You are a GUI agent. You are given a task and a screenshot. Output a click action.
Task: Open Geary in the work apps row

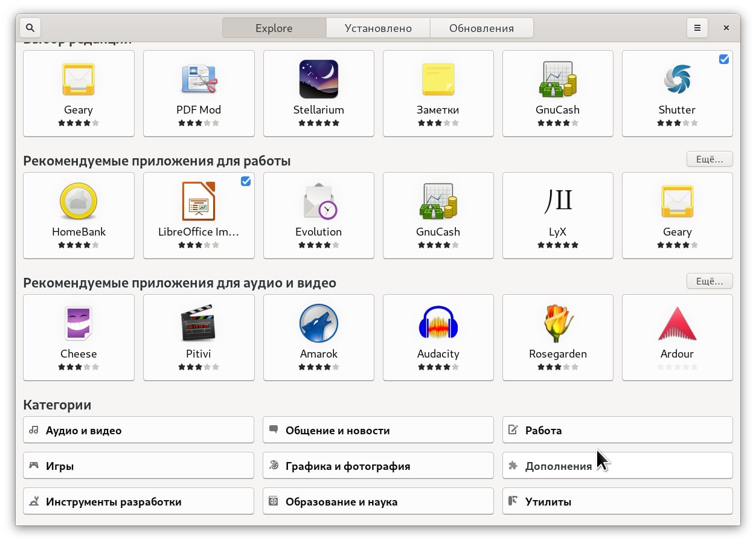point(678,215)
